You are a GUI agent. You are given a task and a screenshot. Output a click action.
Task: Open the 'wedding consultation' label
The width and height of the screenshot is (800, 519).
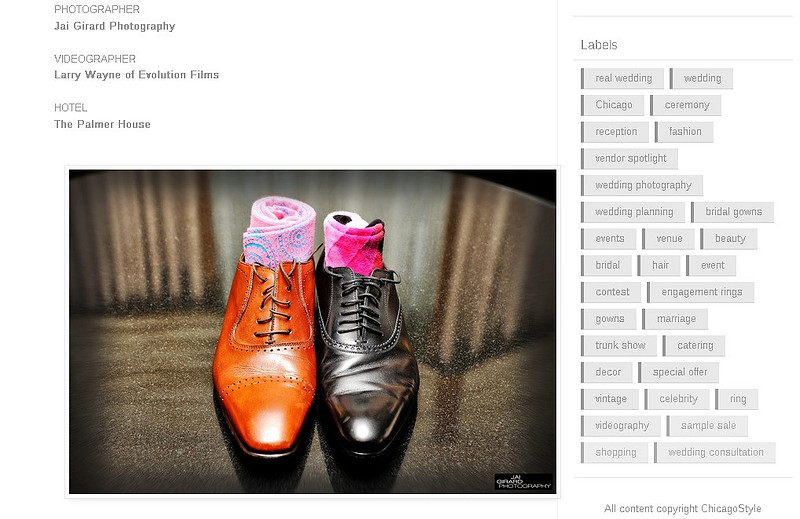coord(715,453)
